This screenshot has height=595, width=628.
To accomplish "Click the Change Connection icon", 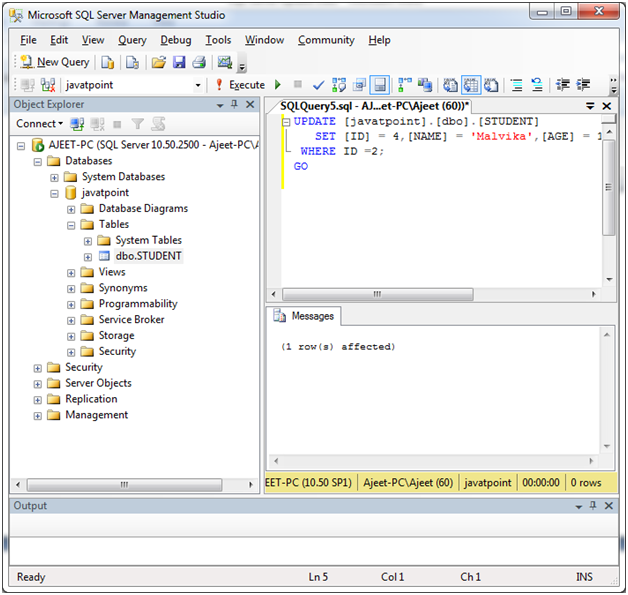I will point(48,85).
